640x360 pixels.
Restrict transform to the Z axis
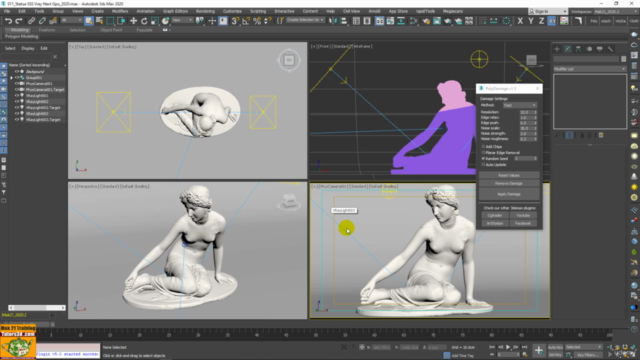click(x=541, y=21)
